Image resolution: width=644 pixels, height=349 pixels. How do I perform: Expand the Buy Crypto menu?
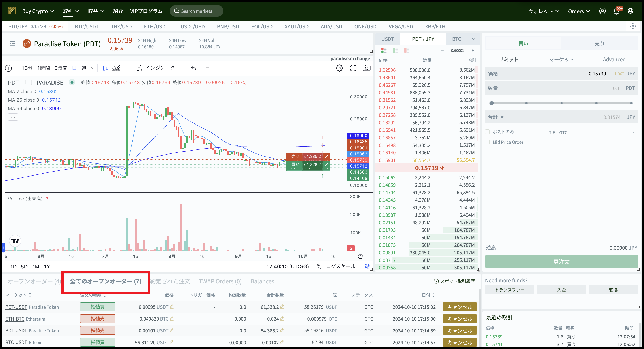pos(38,11)
